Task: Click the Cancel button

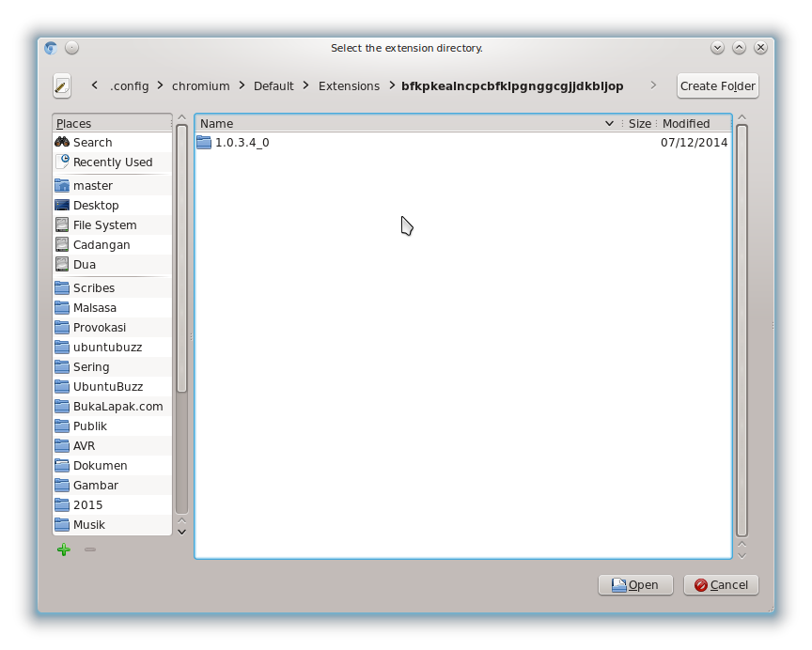Action: click(x=721, y=584)
